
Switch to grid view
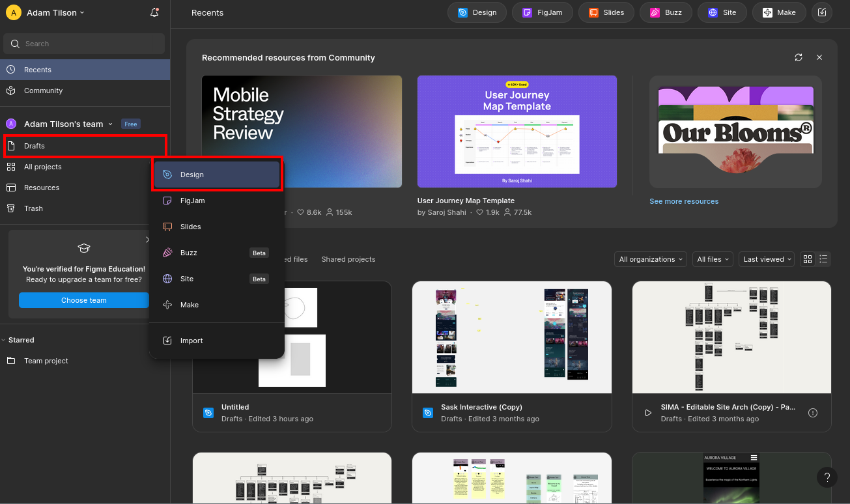tap(808, 259)
